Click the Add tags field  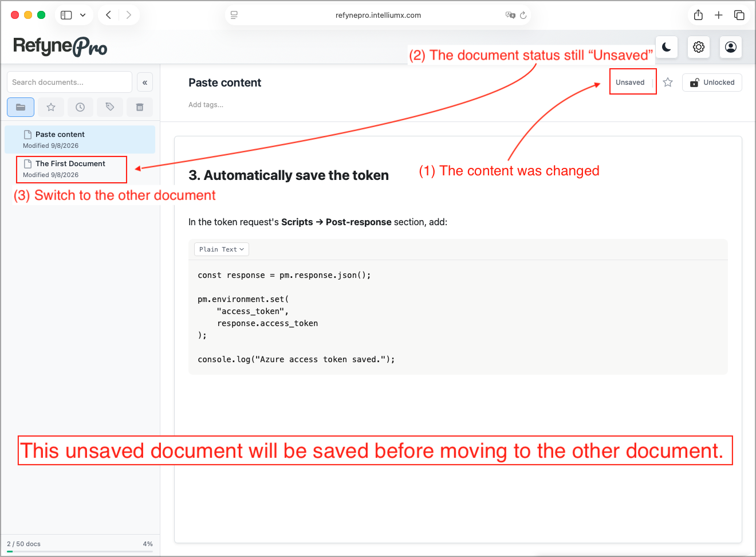pyautogui.click(x=206, y=105)
